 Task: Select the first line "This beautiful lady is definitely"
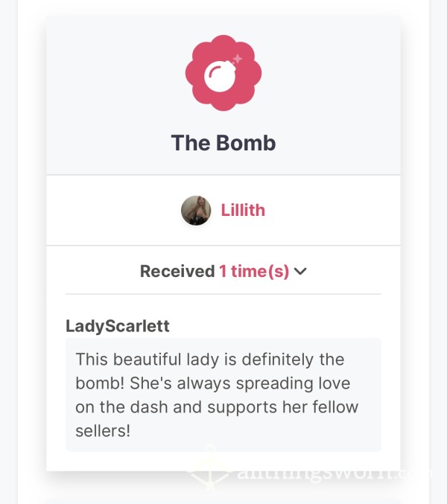click(x=194, y=360)
